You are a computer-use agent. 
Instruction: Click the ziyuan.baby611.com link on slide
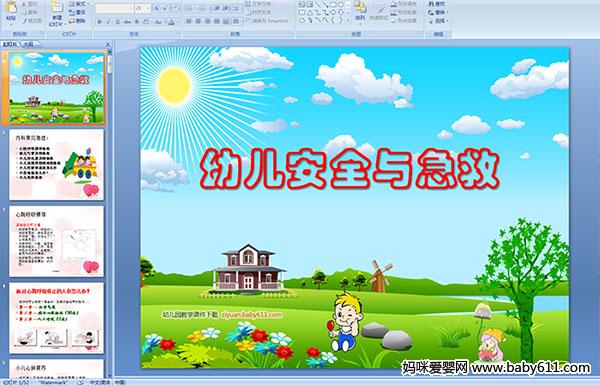[x=252, y=315]
